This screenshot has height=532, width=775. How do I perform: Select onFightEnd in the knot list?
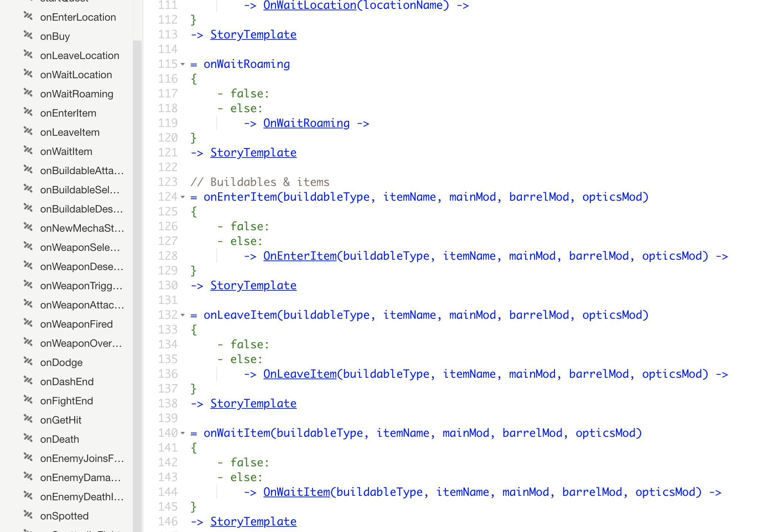[x=66, y=401]
